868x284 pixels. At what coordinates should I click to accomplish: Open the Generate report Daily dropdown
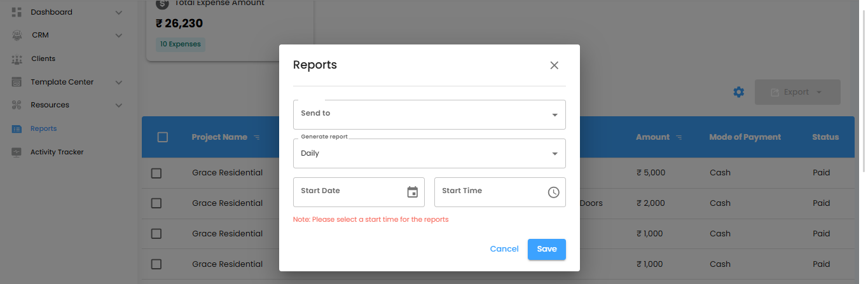point(429,153)
